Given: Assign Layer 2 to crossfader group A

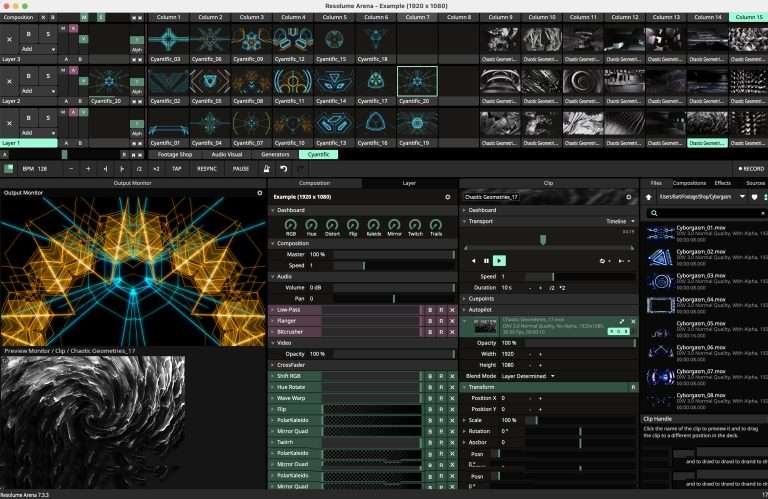Looking at the screenshot, I should coord(67,101).
